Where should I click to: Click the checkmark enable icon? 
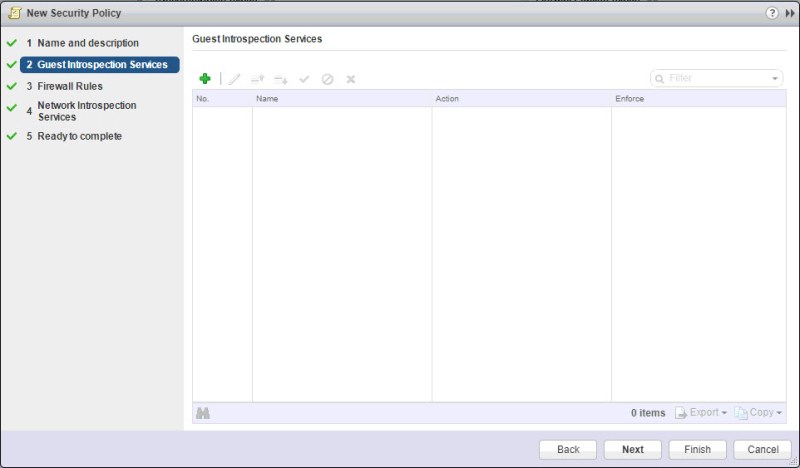[304, 78]
